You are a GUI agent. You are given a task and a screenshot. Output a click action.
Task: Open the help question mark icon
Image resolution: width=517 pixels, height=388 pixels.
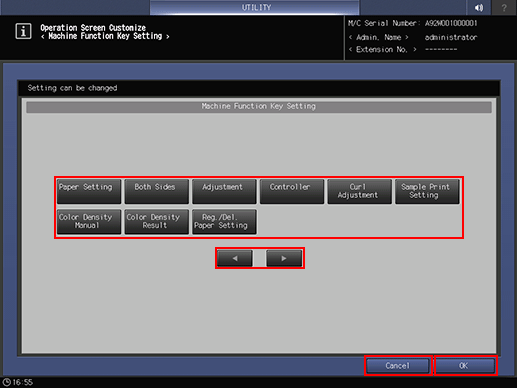[x=504, y=7]
